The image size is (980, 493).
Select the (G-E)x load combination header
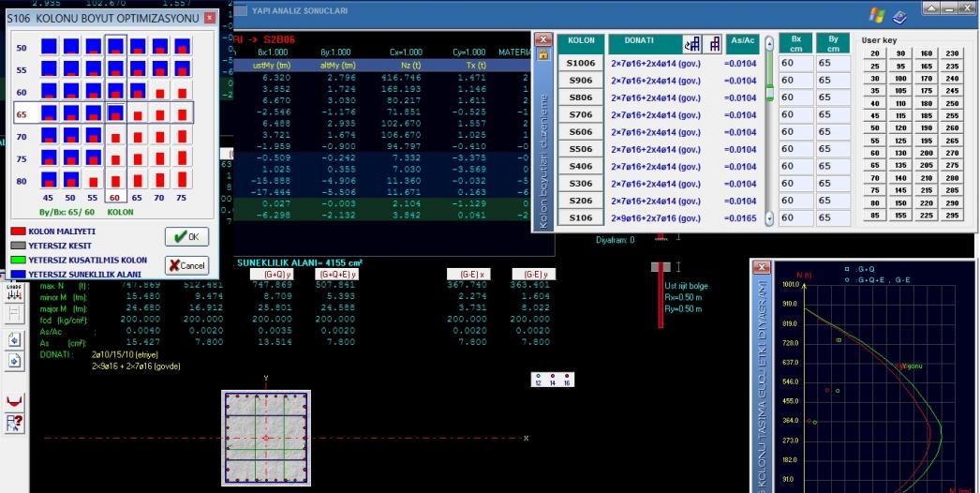pyautogui.click(x=466, y=274)
